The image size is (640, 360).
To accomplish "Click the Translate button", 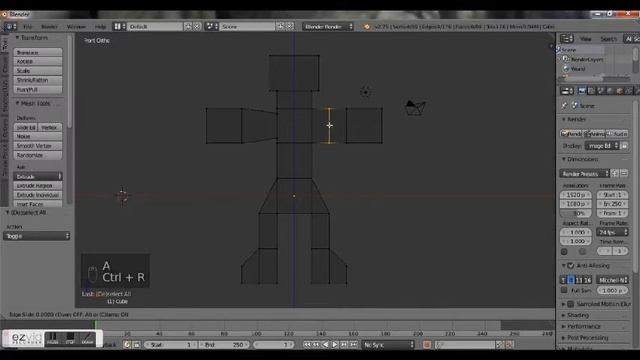I will (38, 52).
